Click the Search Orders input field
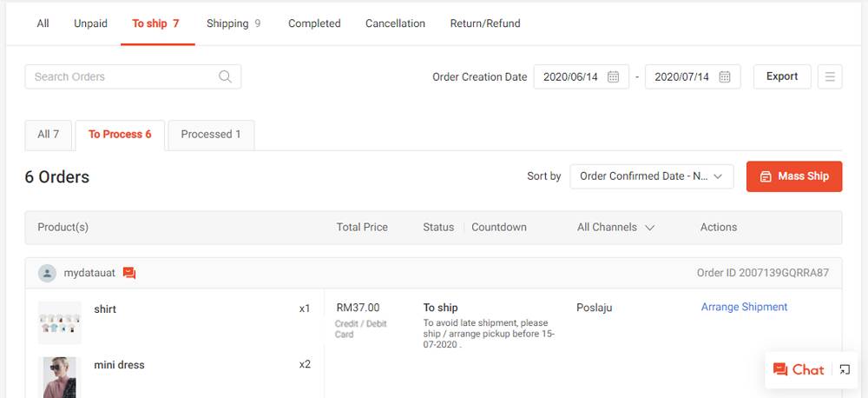The width and height of the screenshot is (868, 398). 133,76
